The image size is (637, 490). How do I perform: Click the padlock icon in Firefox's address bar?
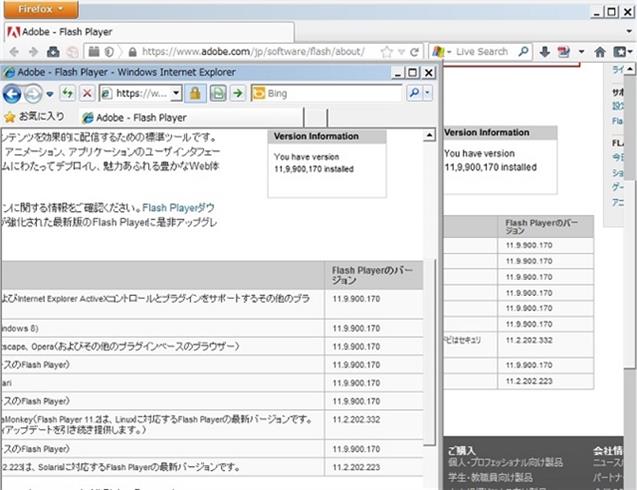pyautogui.click(x=132, y=52)
